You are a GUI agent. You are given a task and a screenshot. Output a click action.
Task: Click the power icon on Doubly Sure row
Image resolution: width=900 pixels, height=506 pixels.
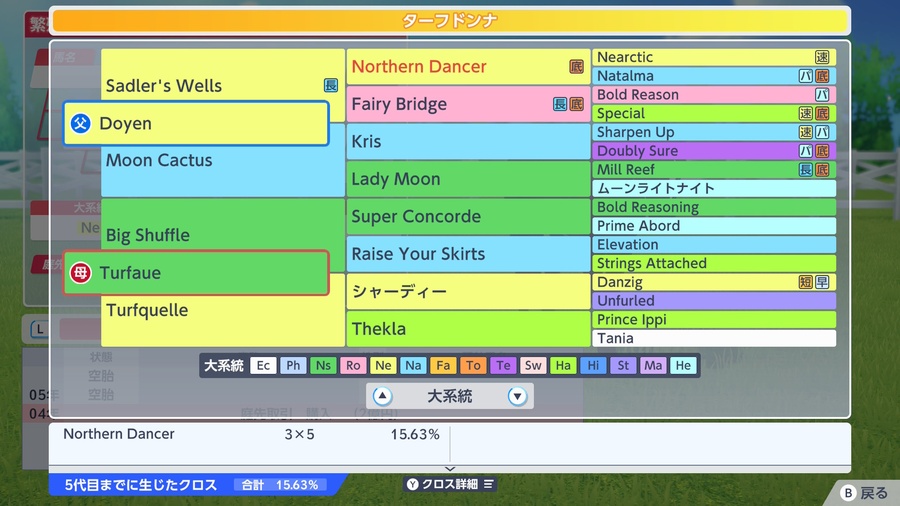click(x=806, y=151)
